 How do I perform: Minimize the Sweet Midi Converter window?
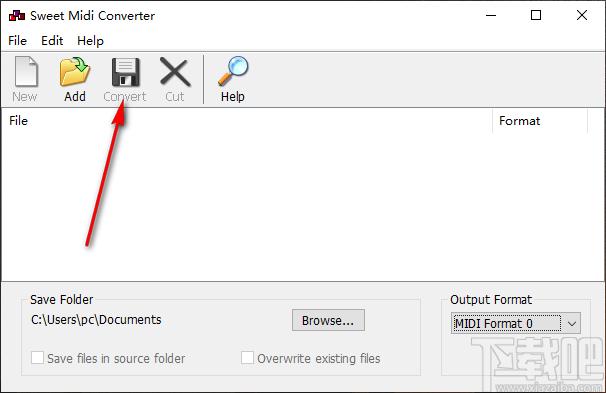491,15
